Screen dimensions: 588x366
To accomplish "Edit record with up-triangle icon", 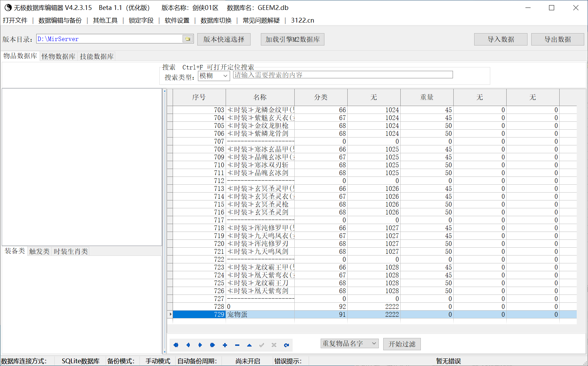I will coord(250,345).
